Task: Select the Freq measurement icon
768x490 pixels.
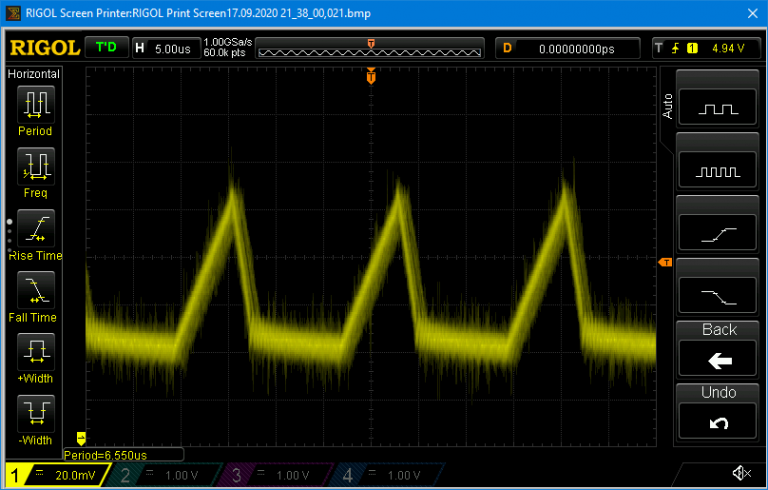Action: pos(37,165)
